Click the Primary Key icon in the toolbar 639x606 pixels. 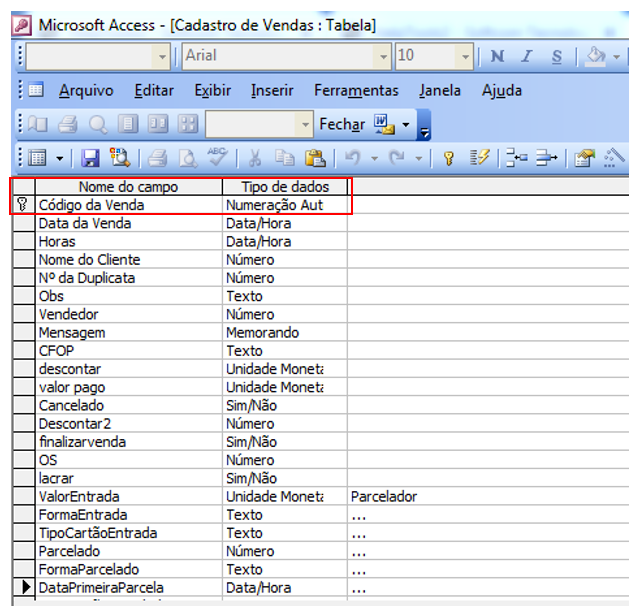pyautogui.click(x=449, y=158)
